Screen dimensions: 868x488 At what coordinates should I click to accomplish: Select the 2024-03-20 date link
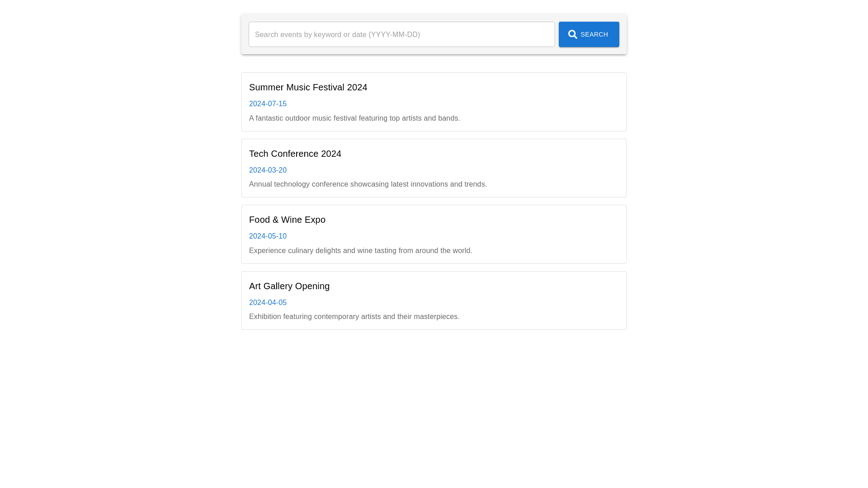point(268,170)
